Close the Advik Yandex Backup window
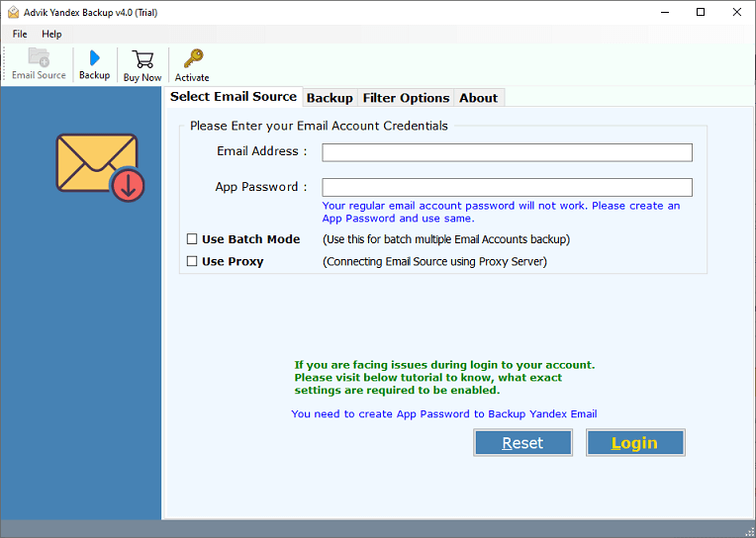756x538 pixels. click(x=737, y=13)
